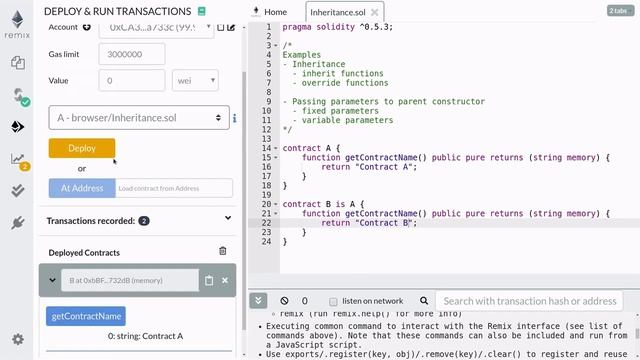Open the Solidity compiler sidebar icon
Image resolution: width=640 pixels, height=360 pixels.
pos(20,96)
